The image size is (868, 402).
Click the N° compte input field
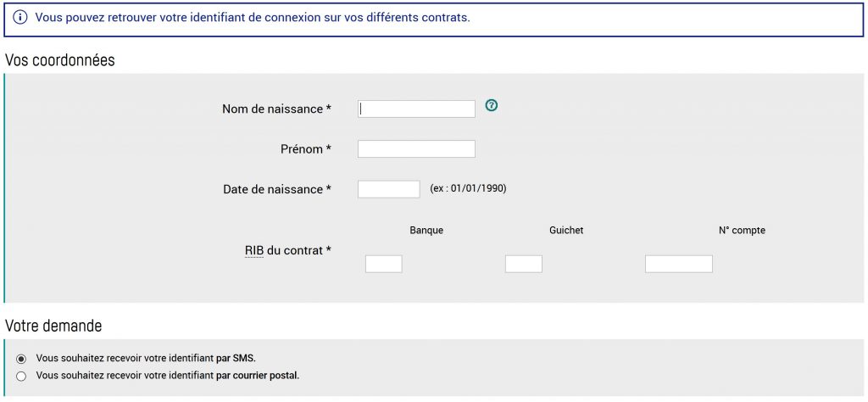pyautogui.click(x=678, y=265)
